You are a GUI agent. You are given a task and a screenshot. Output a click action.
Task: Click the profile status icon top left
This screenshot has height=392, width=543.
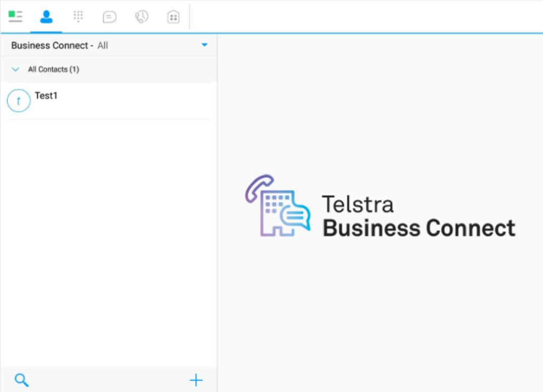(15, 16)
